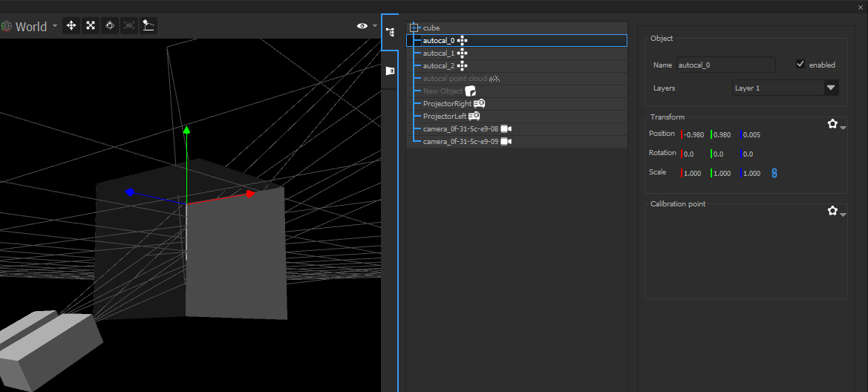The height and width of the screenshot is (392, 868).
Task: Click the calibration point icon beside autocal_1
Action: point(462,53)
